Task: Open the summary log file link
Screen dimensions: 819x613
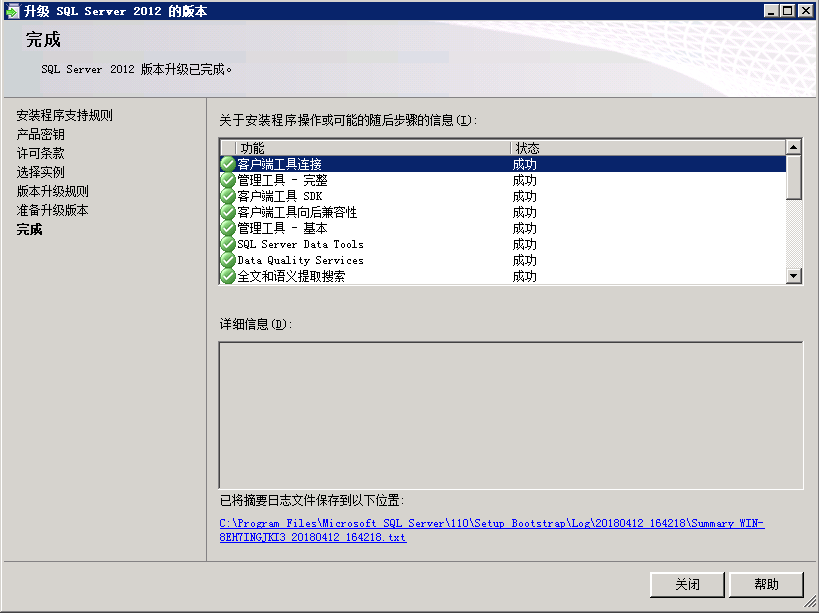Action: point(492,530)
